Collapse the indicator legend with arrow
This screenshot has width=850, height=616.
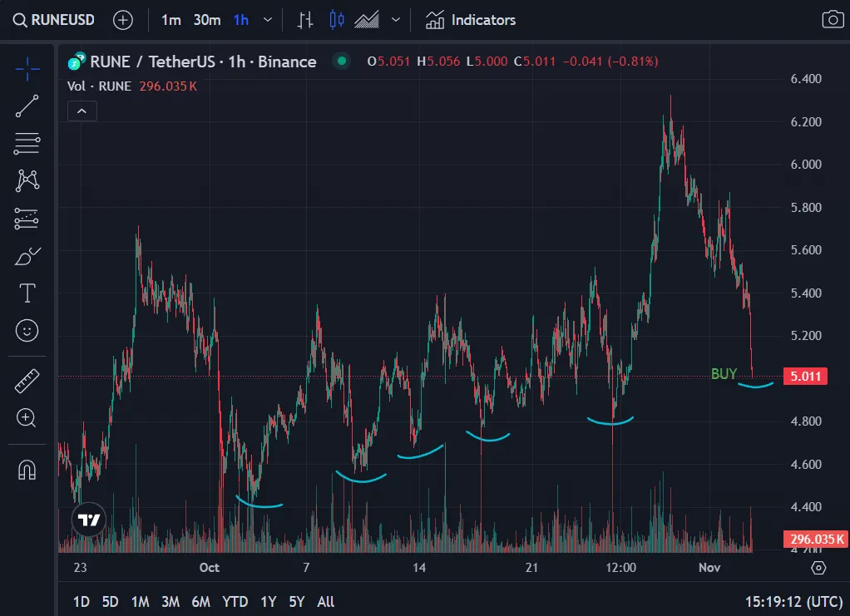pyautogui.click(x=82, y=111)
